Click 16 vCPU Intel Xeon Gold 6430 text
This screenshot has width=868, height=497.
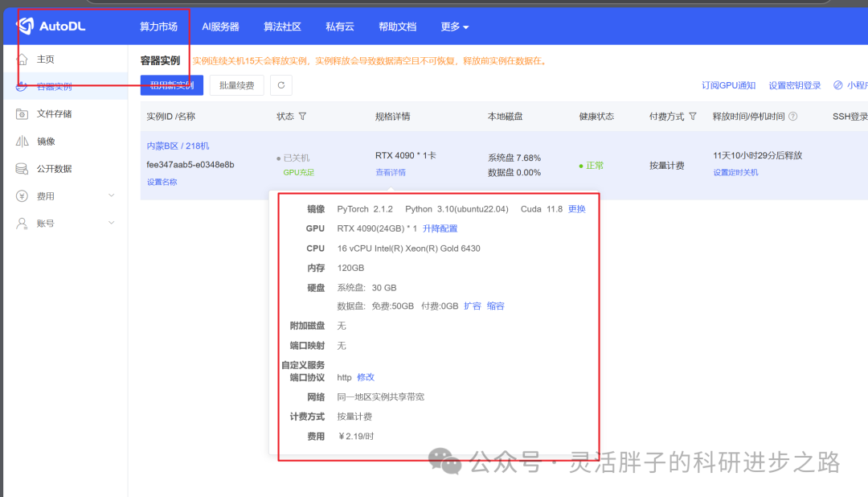click(408, 249)
